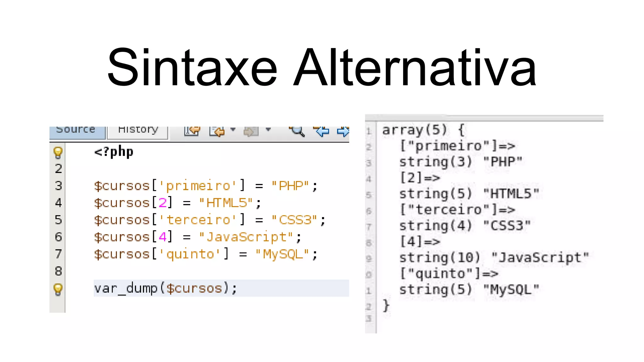
Task: Click the "MySQL" string in code
Action: click(282, 254)
